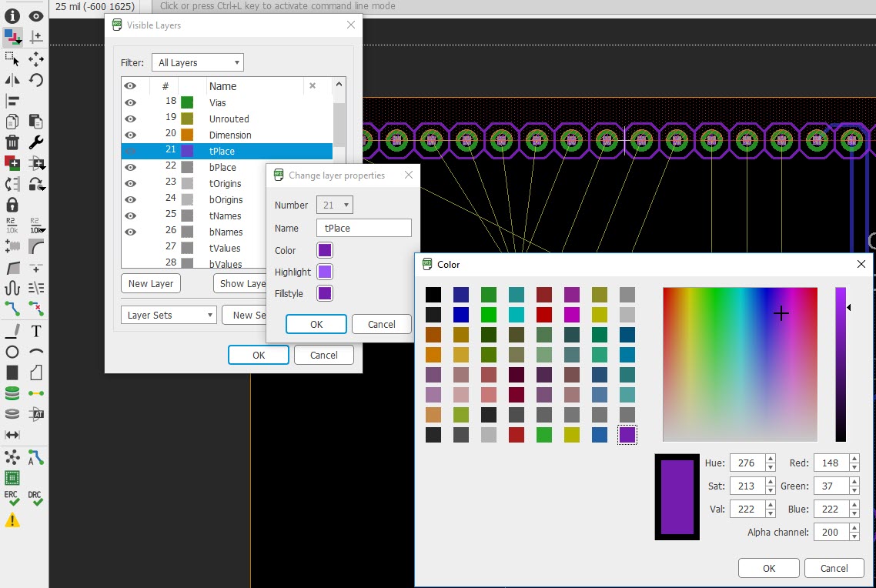Toggle visibility of Unrouted layer

click(x=130, y=119)
